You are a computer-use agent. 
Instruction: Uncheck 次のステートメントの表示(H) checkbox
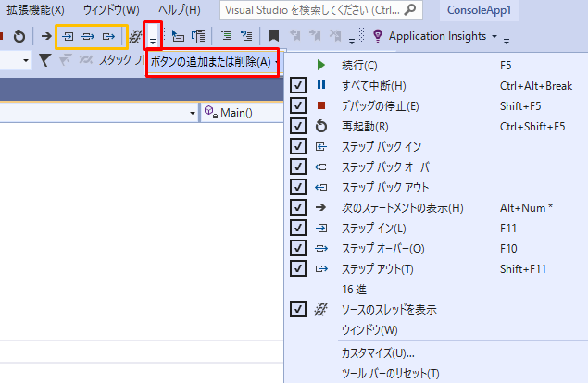298,207
